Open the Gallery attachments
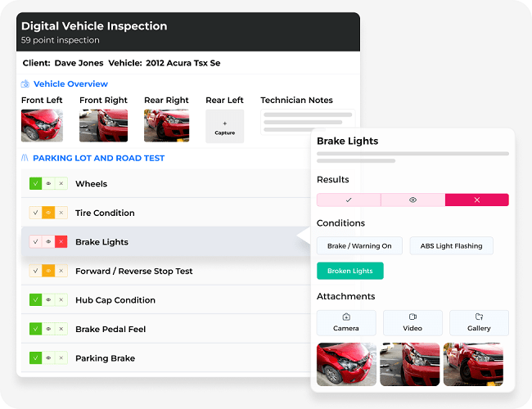532x409 pixels. 479,322
